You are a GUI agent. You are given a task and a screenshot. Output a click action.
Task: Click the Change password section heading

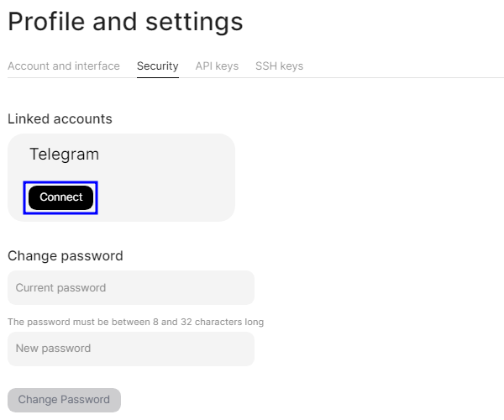[x=66, y=256]
